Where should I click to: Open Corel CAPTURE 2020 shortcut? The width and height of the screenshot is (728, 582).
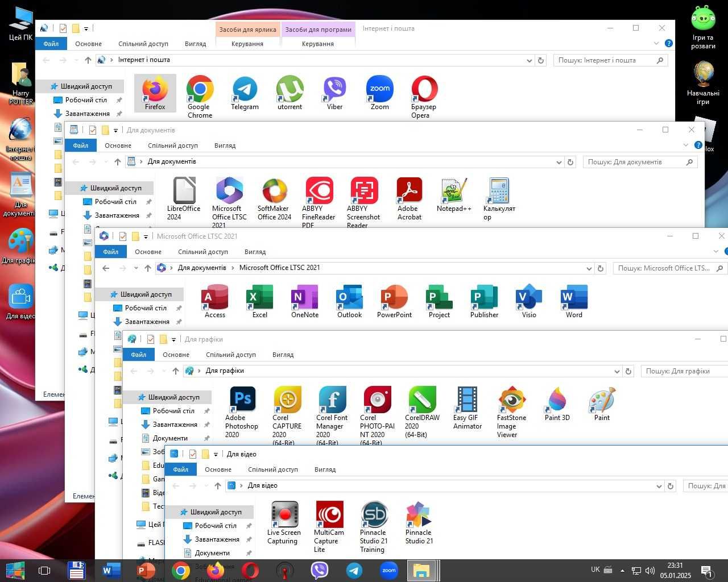[x=287, y=415]
